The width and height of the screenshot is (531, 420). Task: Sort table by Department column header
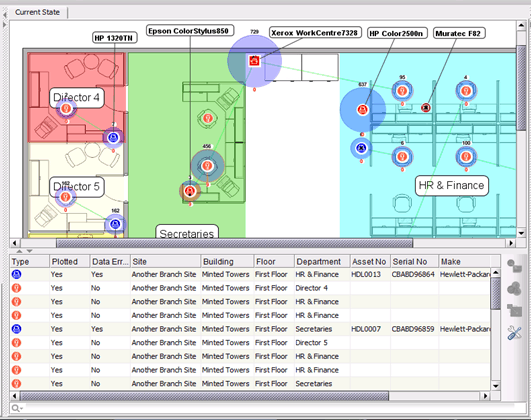point(322,261)
